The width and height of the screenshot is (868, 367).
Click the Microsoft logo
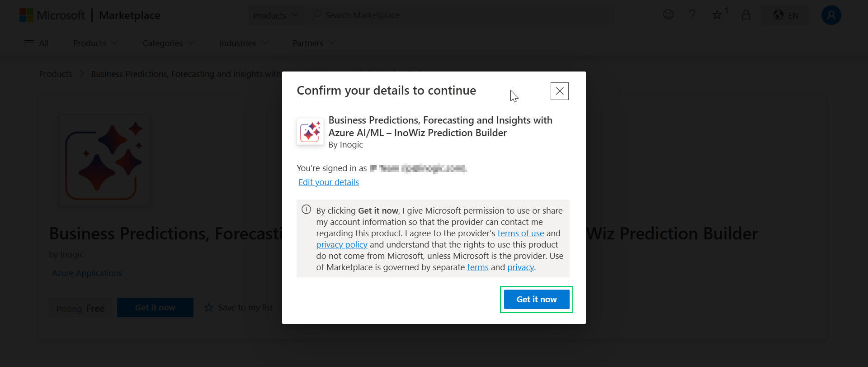point(27,15)
